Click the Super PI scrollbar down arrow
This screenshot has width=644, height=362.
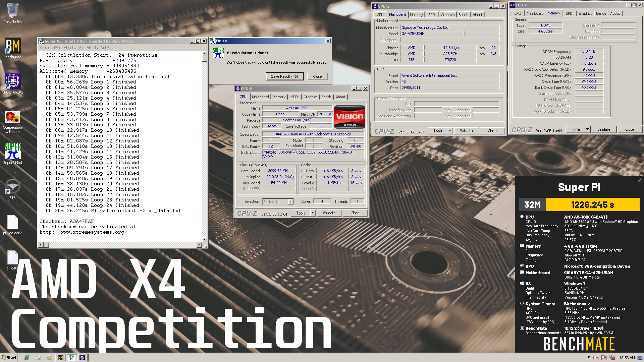(204, 239)
